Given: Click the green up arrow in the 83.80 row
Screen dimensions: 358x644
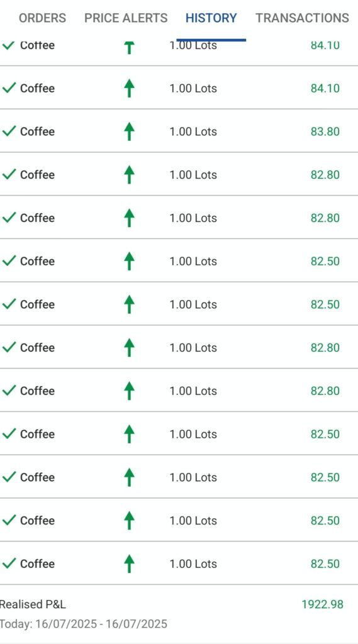Looking at the screenshot, I should click(130, 131).
